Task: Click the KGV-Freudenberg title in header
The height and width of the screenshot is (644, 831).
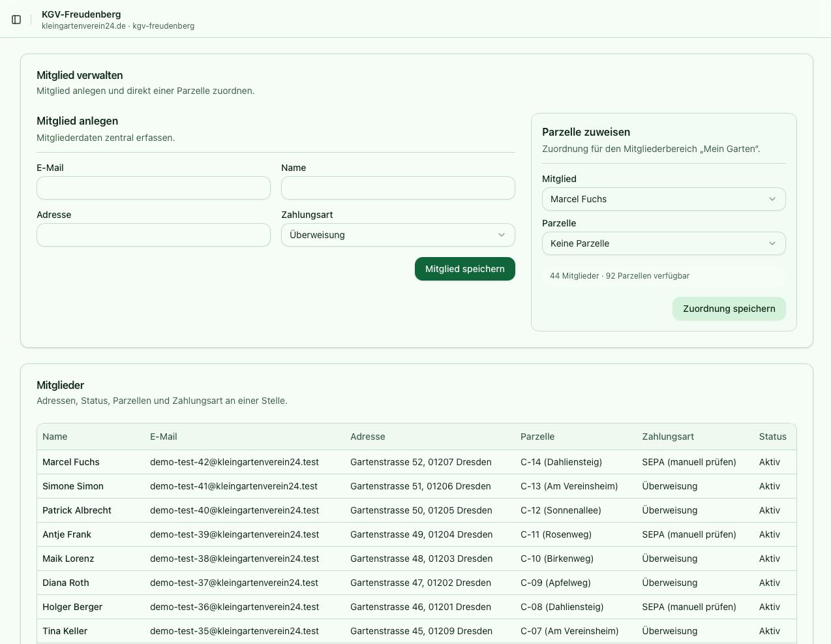Action: click(x=82, y=14)
